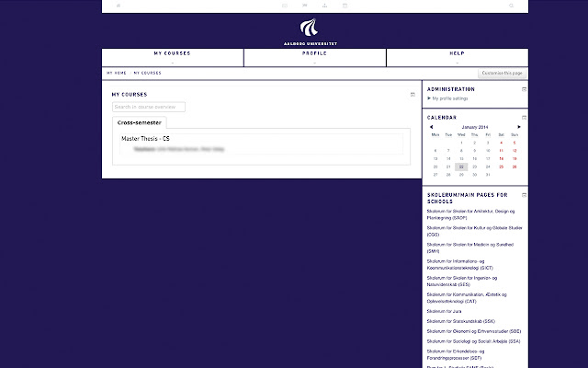Open the Master Thesis - CS course
Screen dimensions: 588x368
tap(145, 139)
